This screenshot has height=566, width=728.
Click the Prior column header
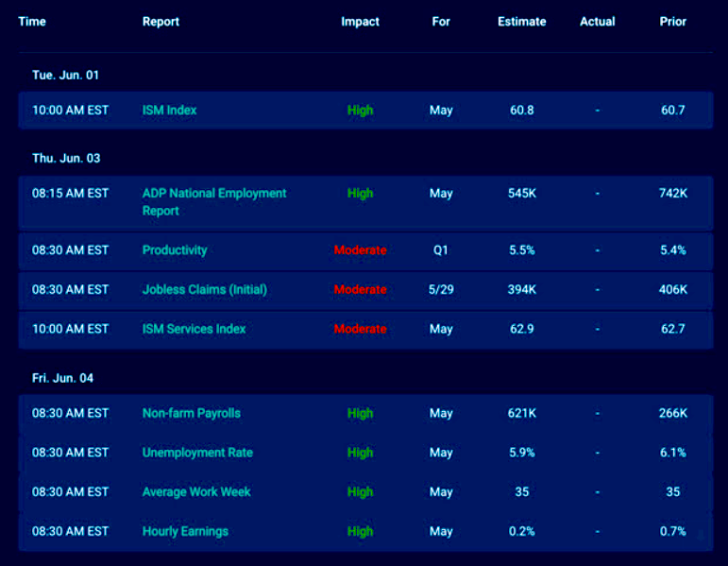(x=672, y=21)
